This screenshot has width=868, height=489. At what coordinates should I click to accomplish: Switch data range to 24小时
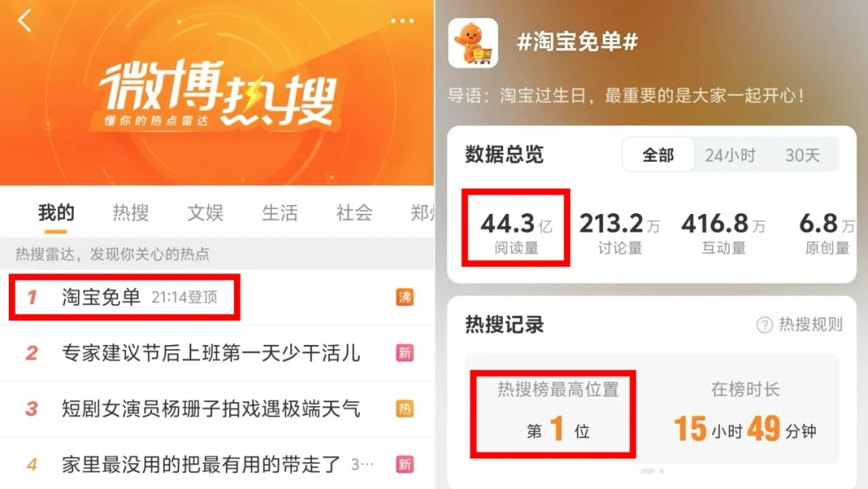point(730,155)
